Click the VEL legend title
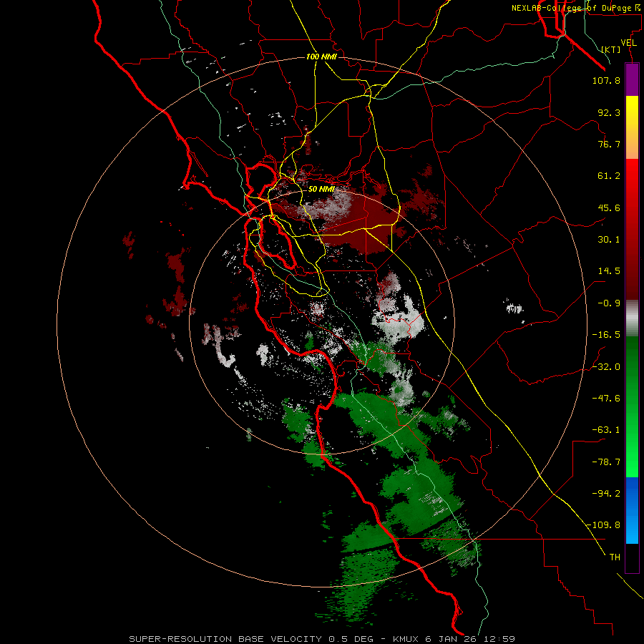This screenshot has height=644, width=644. click(629, 43)
